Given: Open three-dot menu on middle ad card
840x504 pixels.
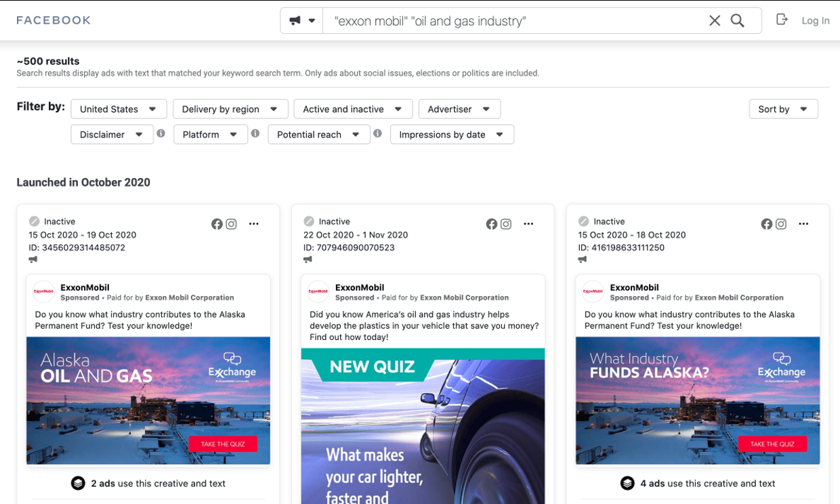Looking at the screenshot, I should 528,224.
